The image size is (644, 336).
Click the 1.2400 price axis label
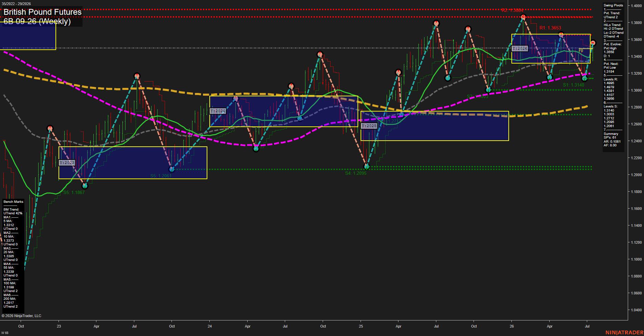636,141
